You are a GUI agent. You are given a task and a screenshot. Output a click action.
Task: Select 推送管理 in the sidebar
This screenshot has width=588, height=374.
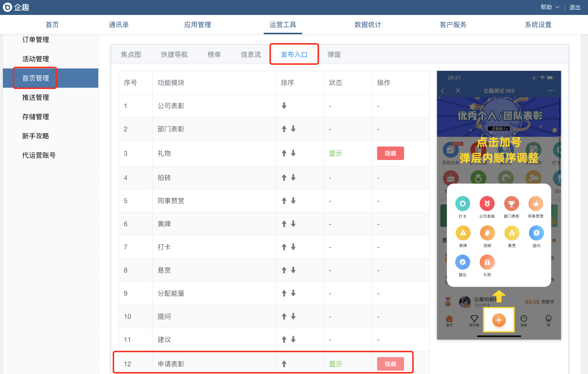pos(36,97)
